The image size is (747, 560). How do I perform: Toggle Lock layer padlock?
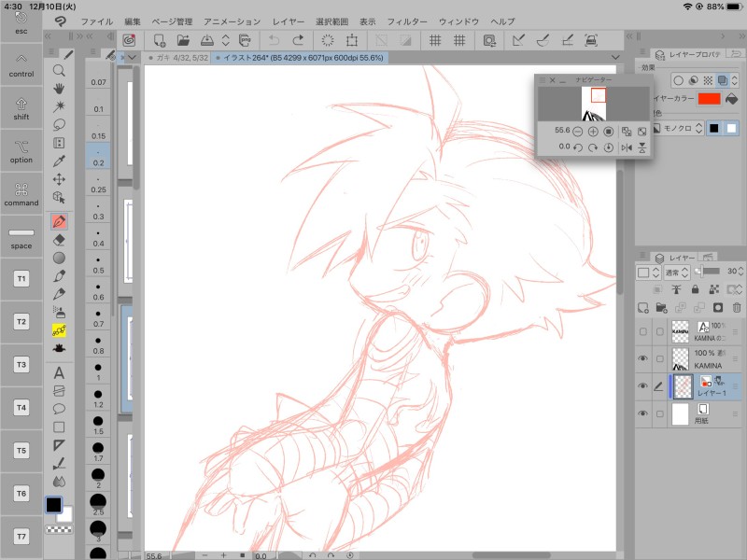point(695,289)
